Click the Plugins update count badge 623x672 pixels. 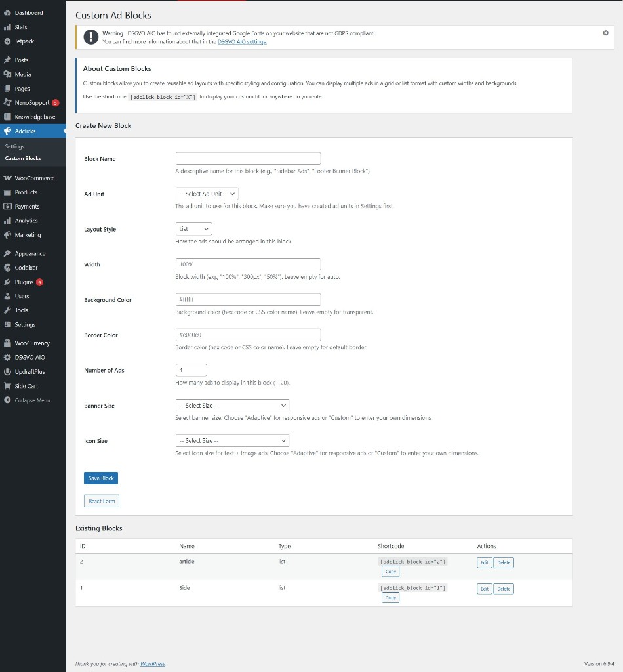tap(39, 282)
